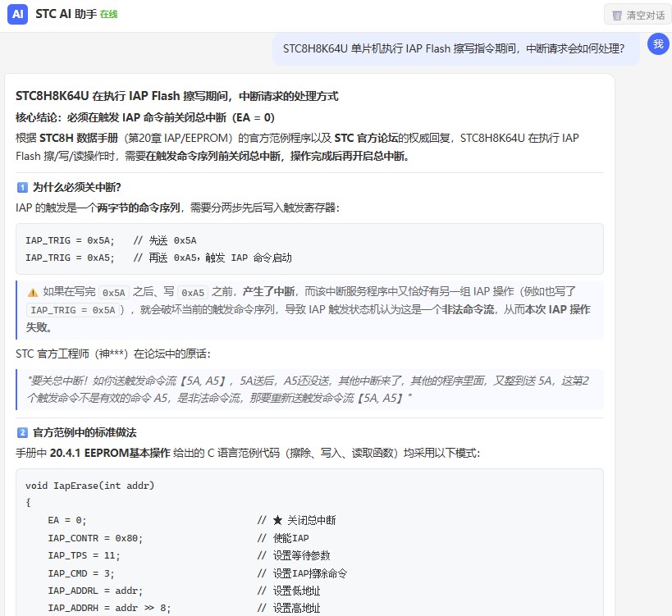Click the IAP_ADDRL = addr; code line
The image size is (672, 616).
point(95,591)
